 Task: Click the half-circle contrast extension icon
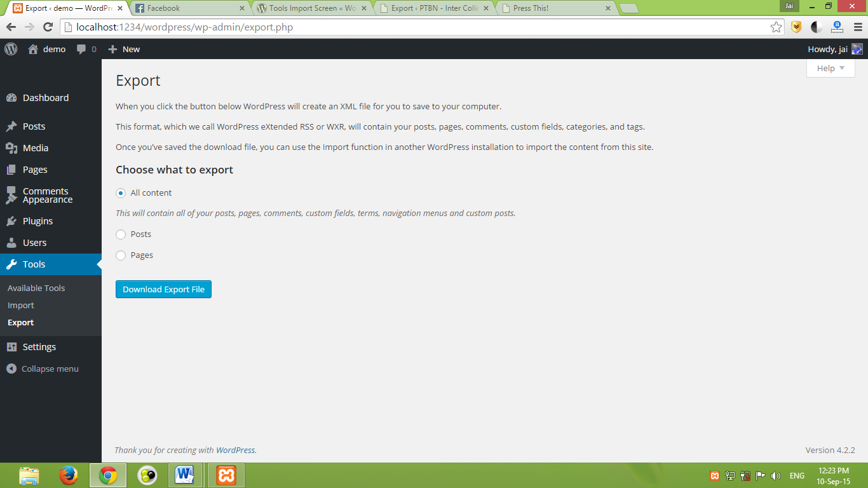(x=817, y=27)
